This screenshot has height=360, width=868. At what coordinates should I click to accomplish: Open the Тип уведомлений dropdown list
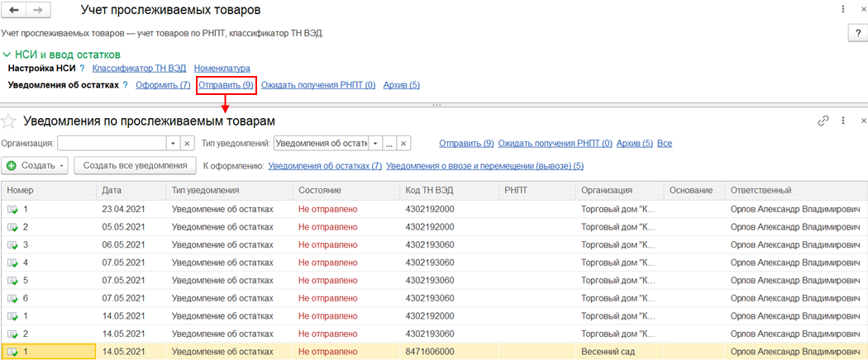click(x=374, y=143)
